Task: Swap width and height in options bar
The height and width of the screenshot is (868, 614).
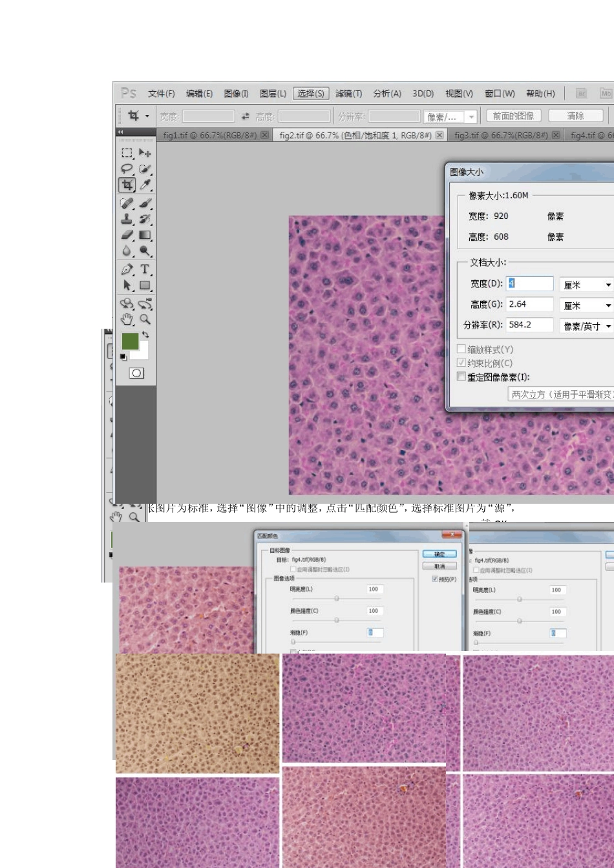Action: tap(245, 116)
